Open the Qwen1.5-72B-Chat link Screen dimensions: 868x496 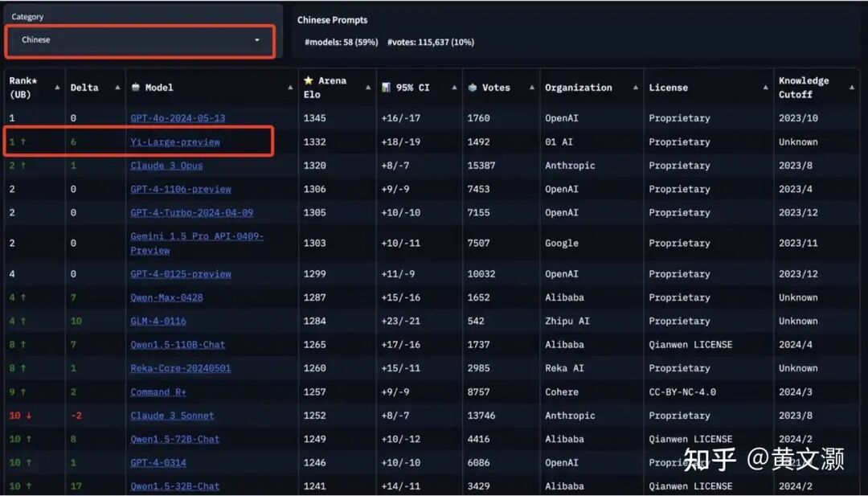[175, 439]
